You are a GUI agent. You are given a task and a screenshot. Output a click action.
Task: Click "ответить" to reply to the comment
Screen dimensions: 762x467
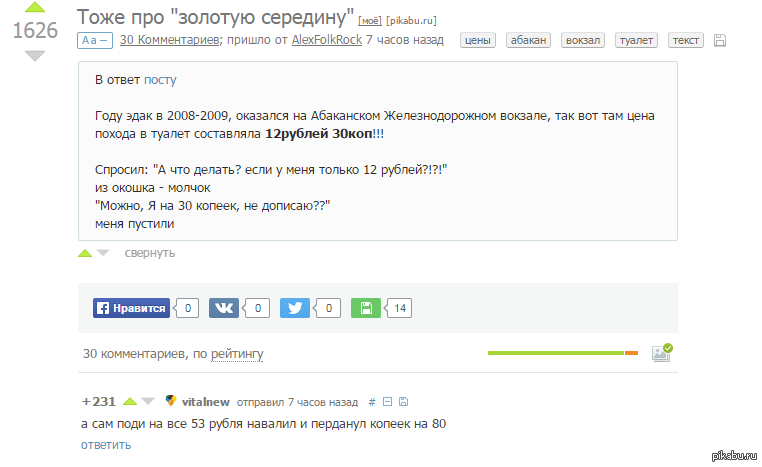tap(106, 444)
